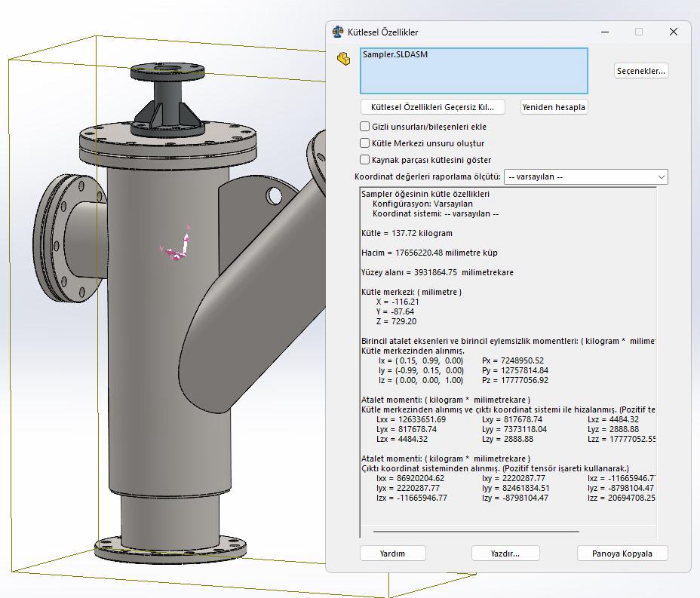Screen dimensions: 700x598
Task: Click the yellow assembly selection icon
Action: pyautogui.click(x=344, y=59)
